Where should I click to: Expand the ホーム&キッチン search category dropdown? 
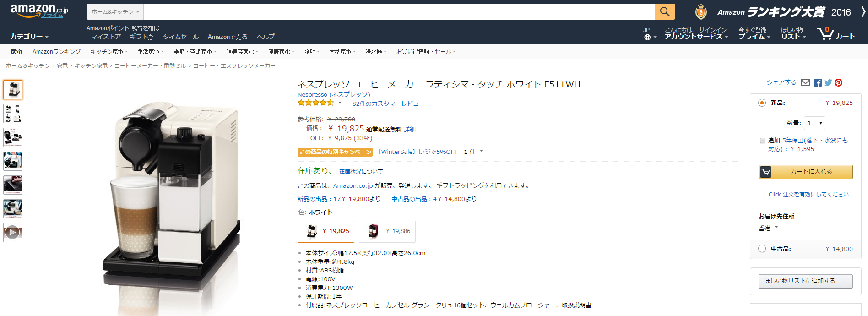point(115,12)
